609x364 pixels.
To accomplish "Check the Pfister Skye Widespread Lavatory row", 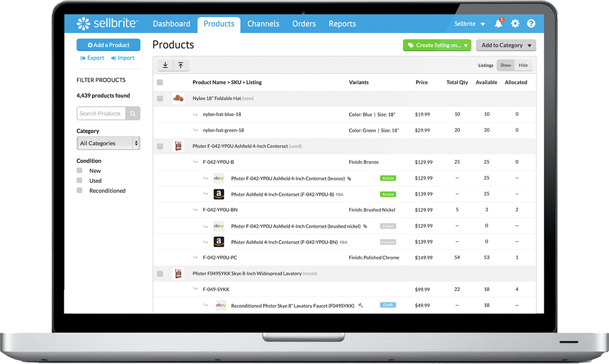I will (x=159, y=274).
